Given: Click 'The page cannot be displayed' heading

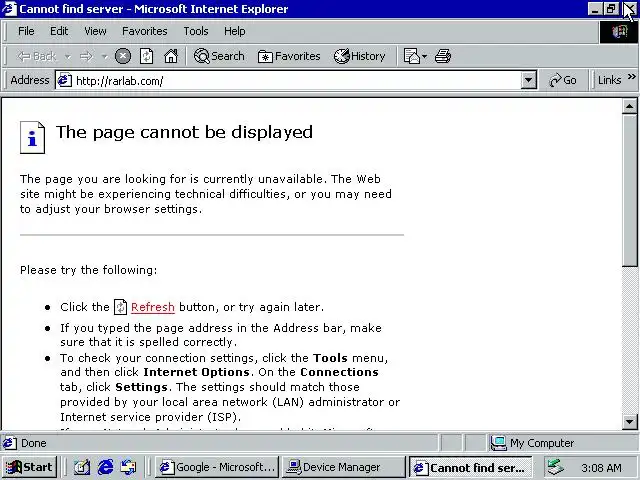Looking at the screenshot, I should 184,132.
